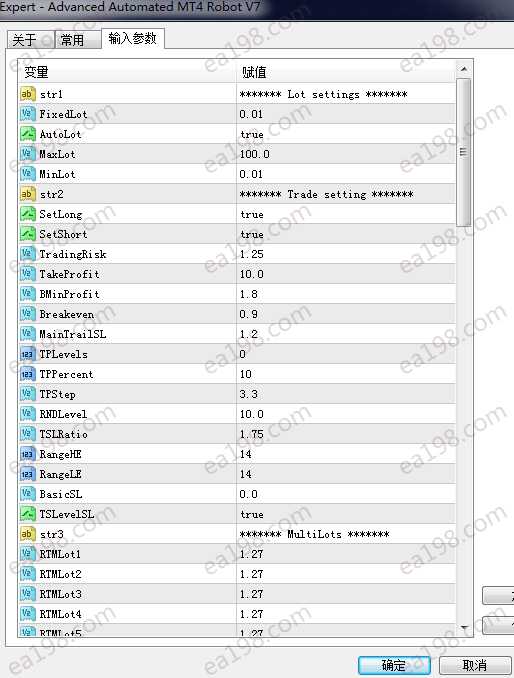Click the string icon beside str3
The image size is (514, 678).
[x=27, y=534]
